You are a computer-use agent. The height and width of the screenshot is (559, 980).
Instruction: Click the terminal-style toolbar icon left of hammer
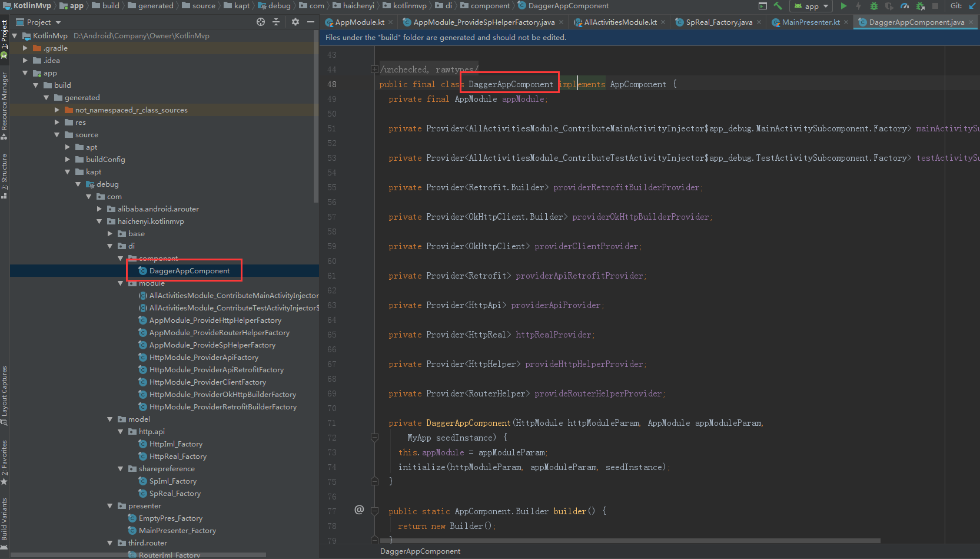click(763, 6)
